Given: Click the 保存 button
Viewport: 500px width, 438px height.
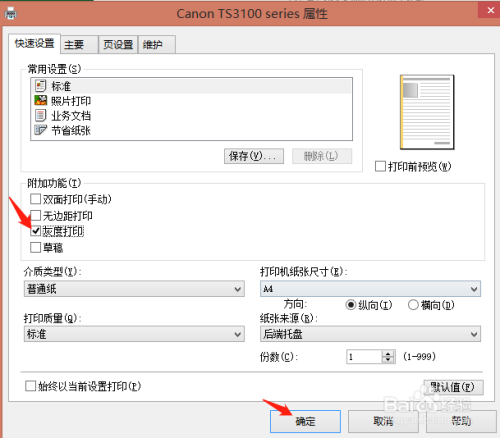Looking at the screenshot, I should click(x=254, y=156).
